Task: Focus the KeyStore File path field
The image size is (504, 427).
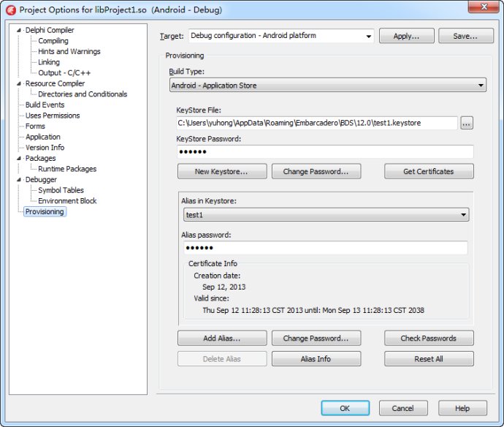Action: (x=317, y=123)
